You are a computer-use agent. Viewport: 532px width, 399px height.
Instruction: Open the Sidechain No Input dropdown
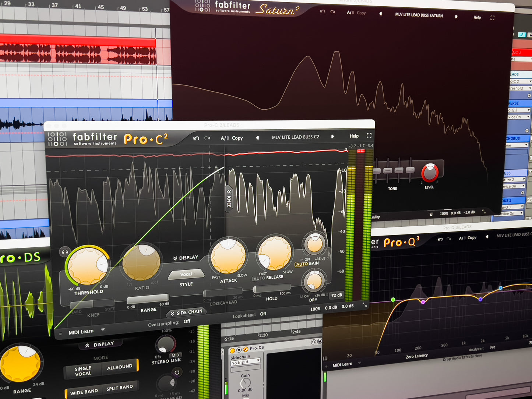[245, 363]
